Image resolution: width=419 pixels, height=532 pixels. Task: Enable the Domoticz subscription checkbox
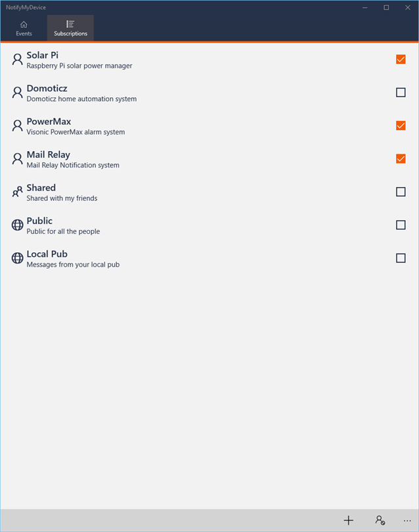click(401, 93)
